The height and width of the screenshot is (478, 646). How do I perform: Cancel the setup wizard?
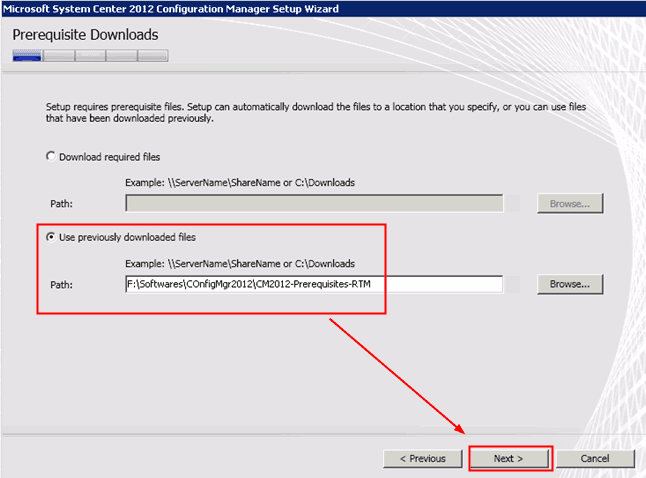click(x=595, y=459)
